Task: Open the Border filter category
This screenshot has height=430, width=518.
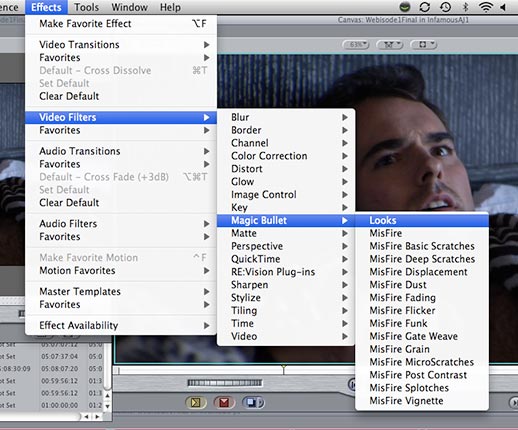Action: (x=286, y=130)
